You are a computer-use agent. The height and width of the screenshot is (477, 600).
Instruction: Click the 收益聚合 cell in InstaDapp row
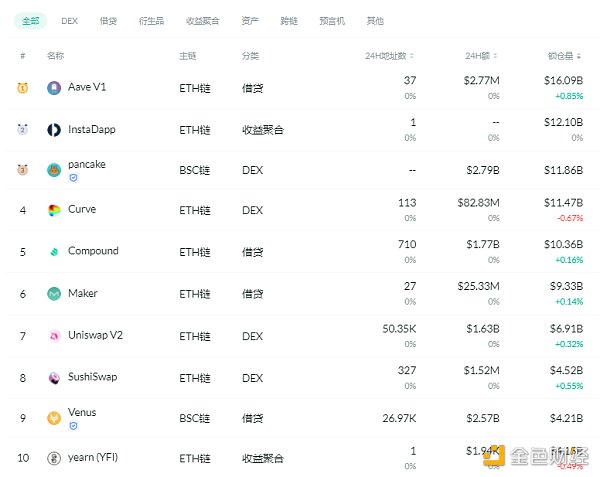click(x=262, y=130)
